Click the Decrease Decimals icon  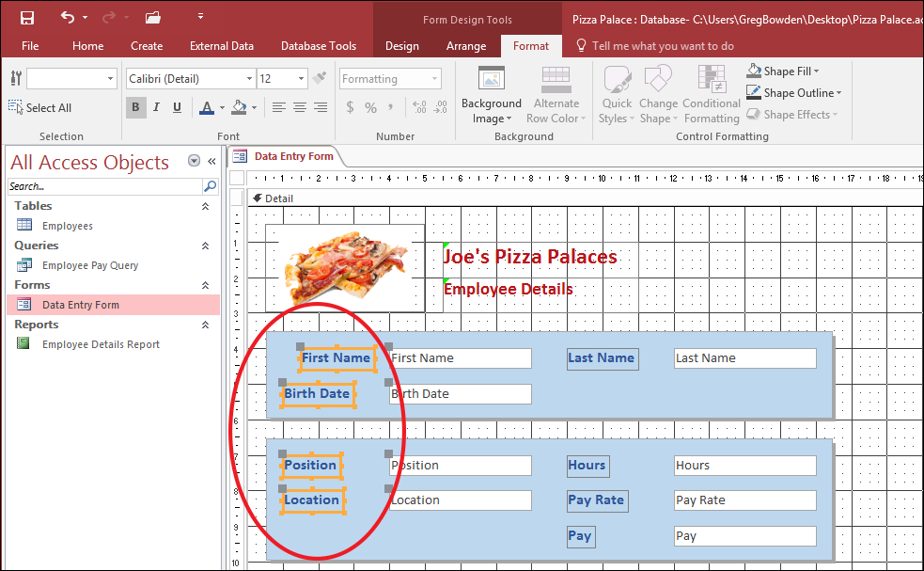440,107
